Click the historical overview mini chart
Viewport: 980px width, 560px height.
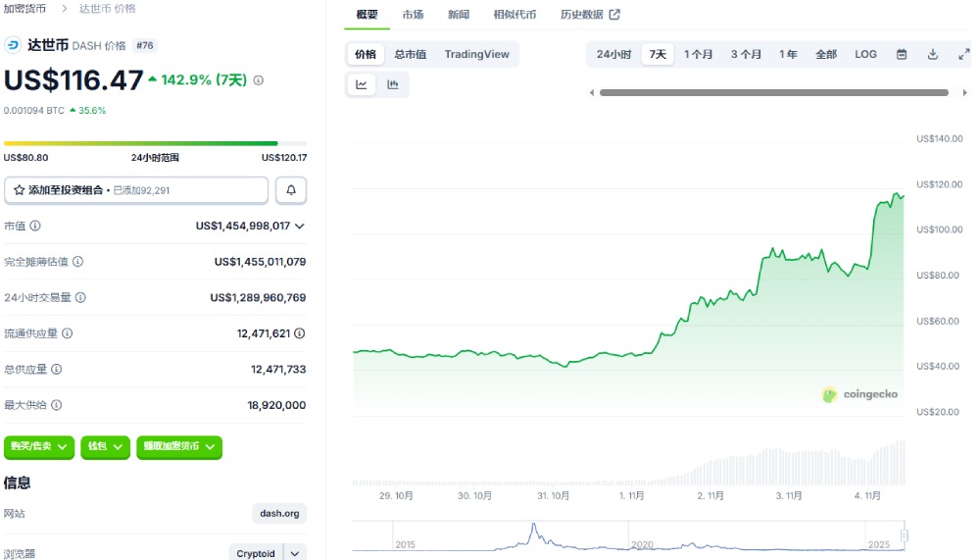(x=628, y=536)
